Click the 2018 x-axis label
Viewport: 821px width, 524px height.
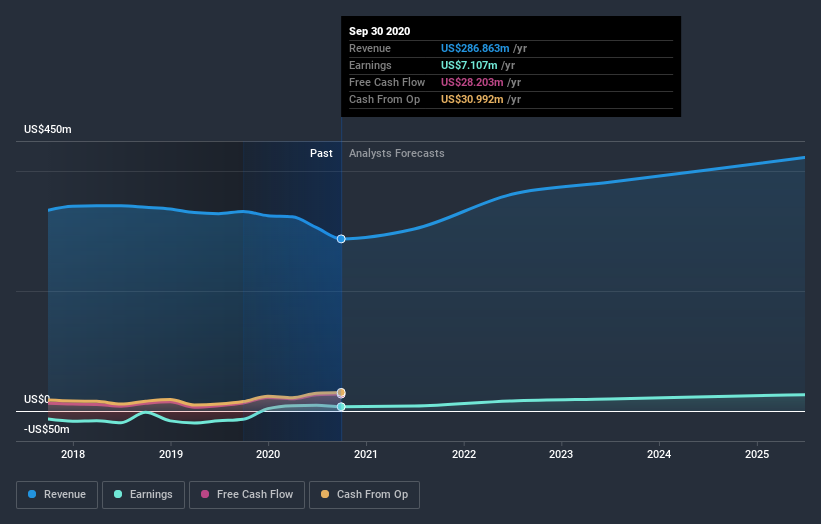[73, 454]
